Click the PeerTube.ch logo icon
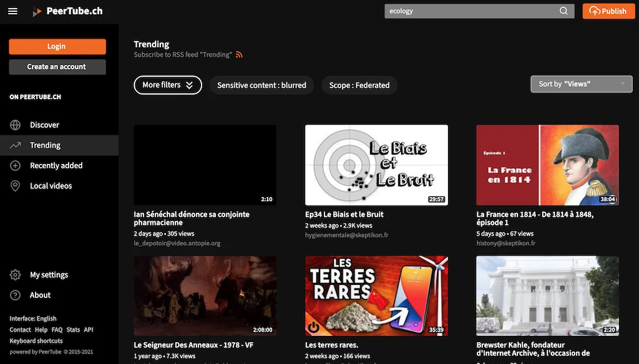 coord(37,12)
